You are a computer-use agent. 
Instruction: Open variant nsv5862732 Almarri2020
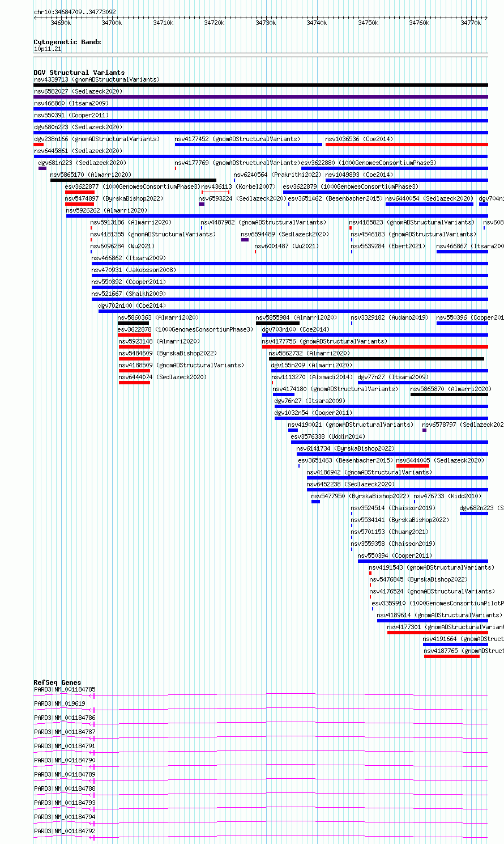click(x=309, y=353)
